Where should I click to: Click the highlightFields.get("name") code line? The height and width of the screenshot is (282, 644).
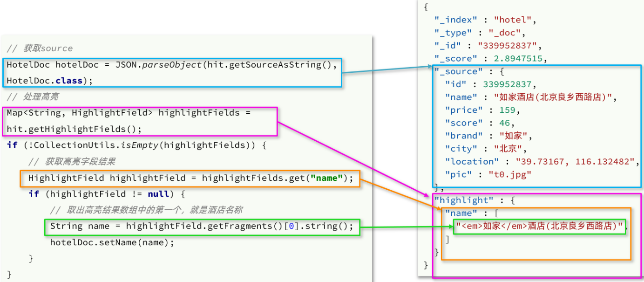click(191, 178)
